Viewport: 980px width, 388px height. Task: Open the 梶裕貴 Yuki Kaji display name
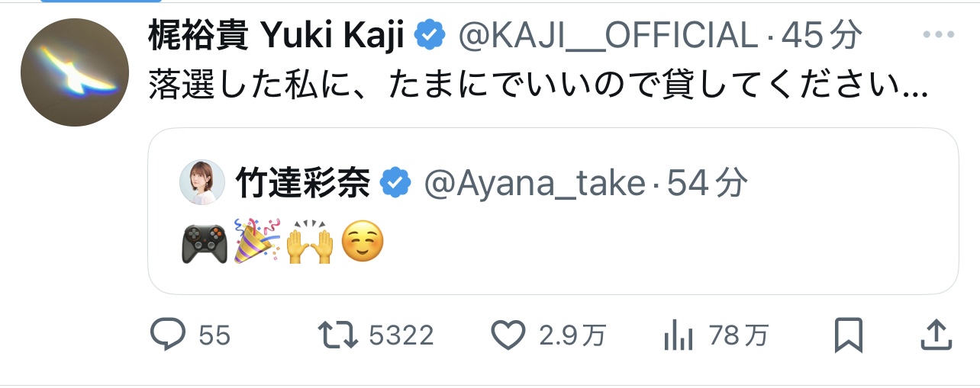click(275, 34)
